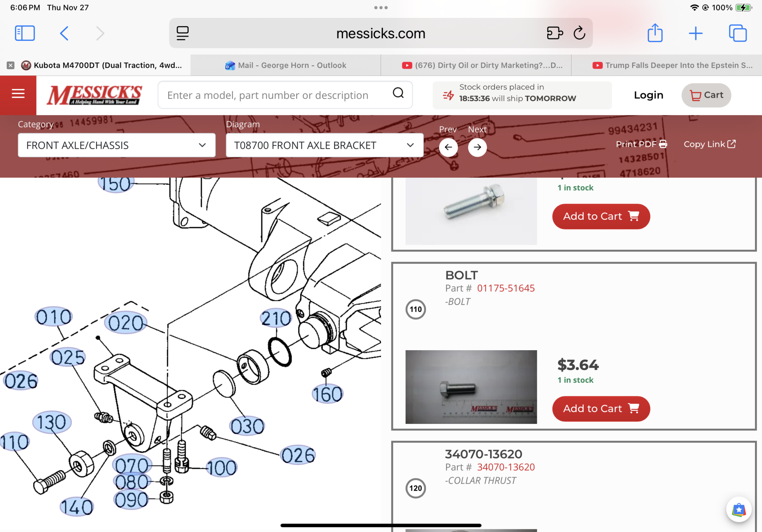Open part number 01175-51645 link
This screenshot has width=762, height=532.
(x=506, y=288)
